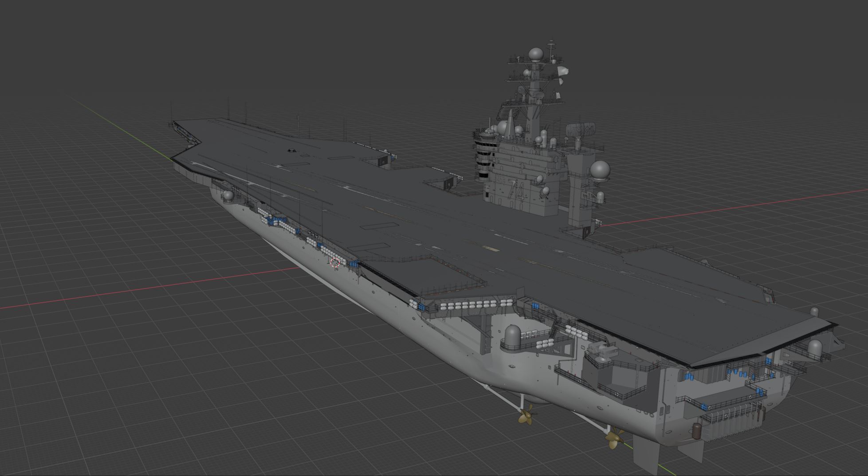The height and width of the screenshot is (476, 868).
Task: Select the small dark object on forward flight deck
Action: click(x=291, y=151)
